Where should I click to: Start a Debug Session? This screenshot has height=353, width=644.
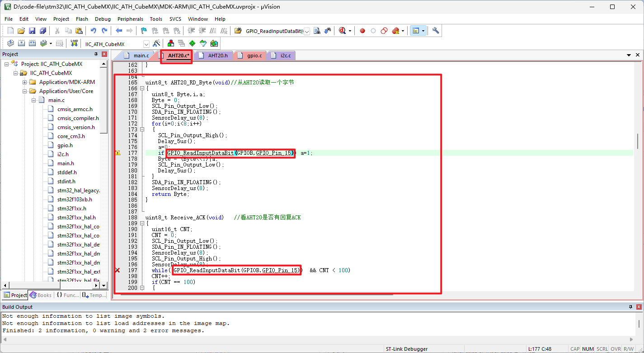[343, 31]
